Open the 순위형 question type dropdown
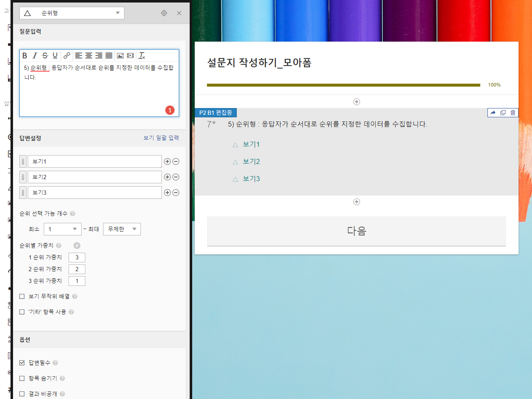The height and width of the screenshot is (399, 532). coord(72,13)
